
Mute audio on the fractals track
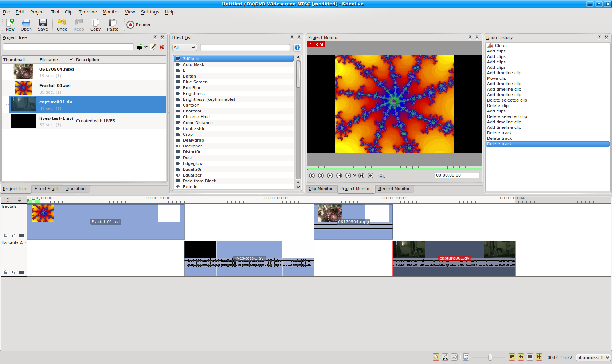[x=13, y=236]
